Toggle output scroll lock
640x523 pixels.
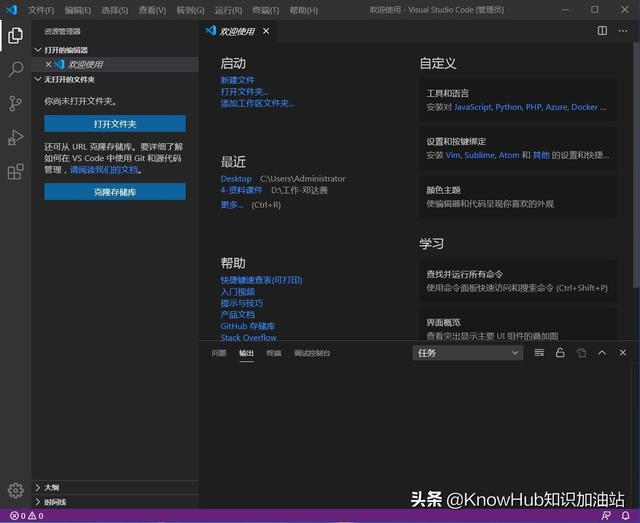(x=560, y=353)
